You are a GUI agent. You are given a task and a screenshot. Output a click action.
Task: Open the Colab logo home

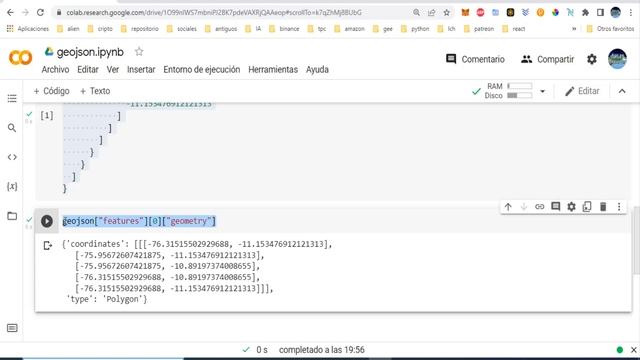click(20, 58)
